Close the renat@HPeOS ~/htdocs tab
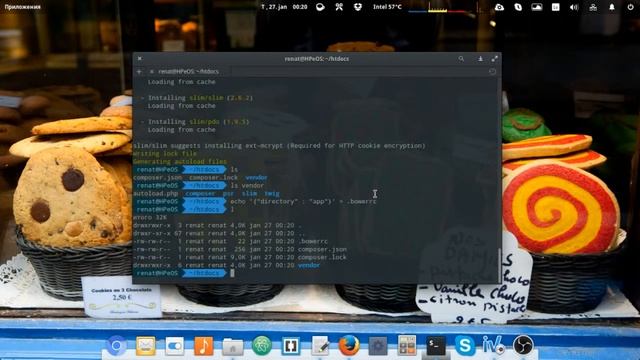This screenshot has height=360, width=640. [151, 71]
